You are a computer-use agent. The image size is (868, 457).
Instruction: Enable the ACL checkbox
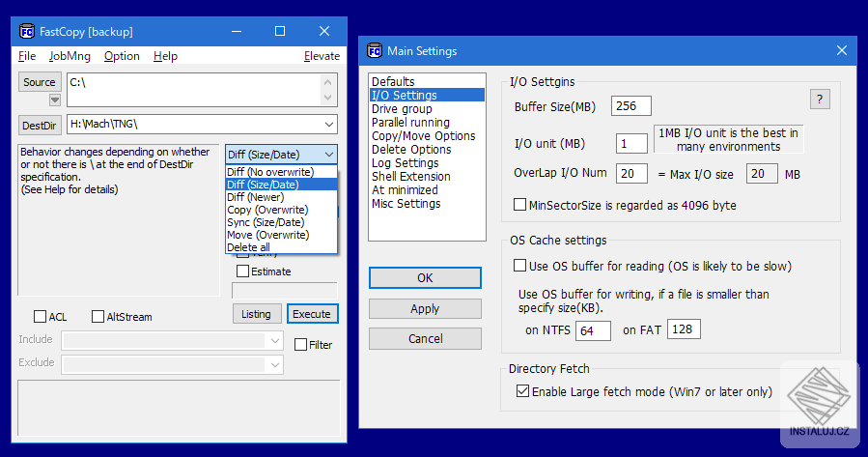click(40, 316)
